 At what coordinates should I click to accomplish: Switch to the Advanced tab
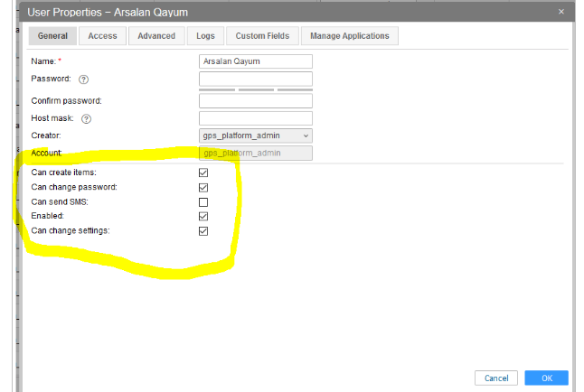[156, 36]
